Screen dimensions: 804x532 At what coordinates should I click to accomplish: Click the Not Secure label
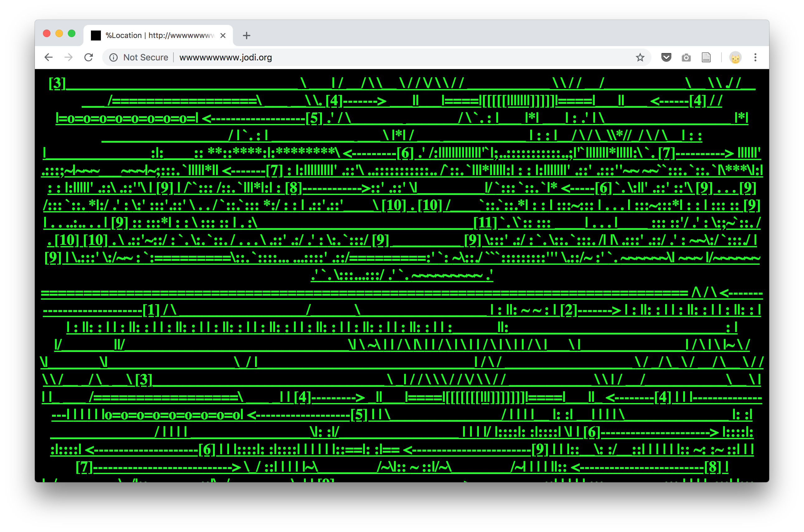(145, 57)
